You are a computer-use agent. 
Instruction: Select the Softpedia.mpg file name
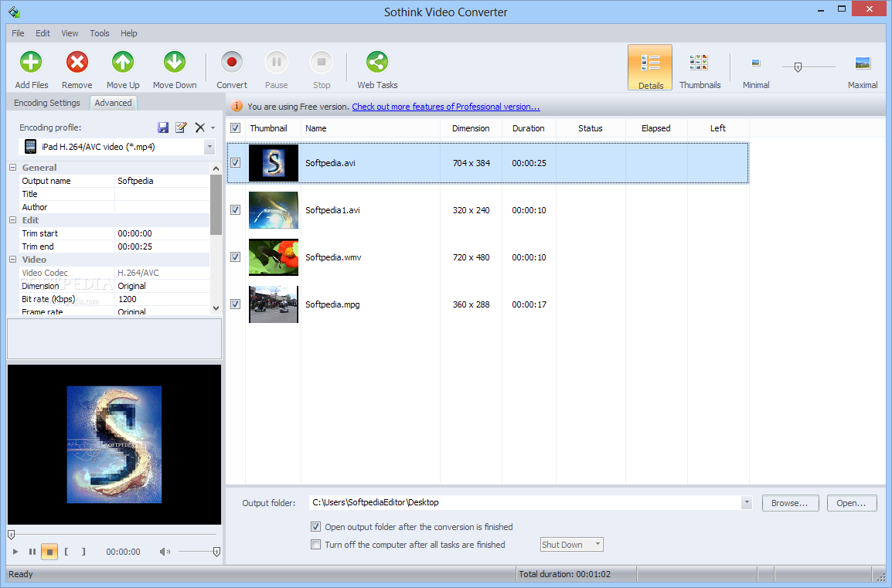coord(332,304)
